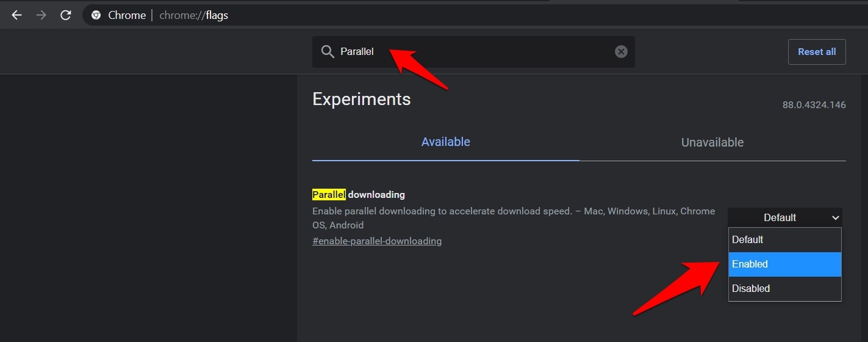Click the magnifier icon in search box
This screenshot has width=868, height=342.
pos(328,52)
